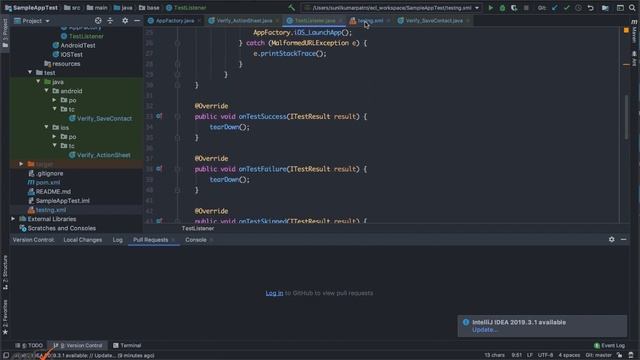Click the Stop process square icon
The image size is (640, 360).
click(x=526, y=8)
